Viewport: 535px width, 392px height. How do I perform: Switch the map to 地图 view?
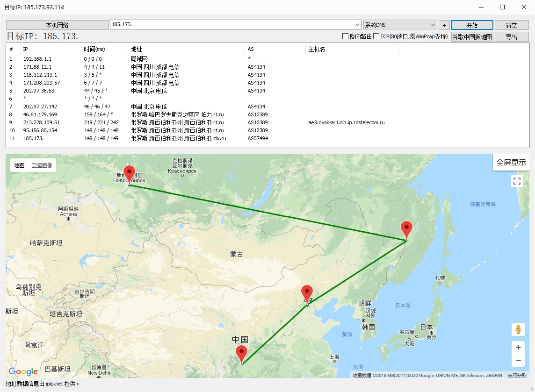click(19, 165)
